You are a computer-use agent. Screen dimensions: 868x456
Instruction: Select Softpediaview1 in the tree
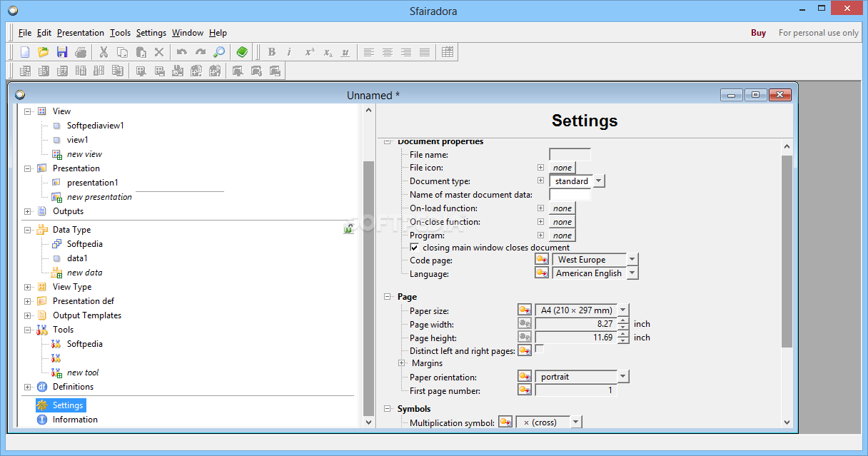[x=96, y=126]
